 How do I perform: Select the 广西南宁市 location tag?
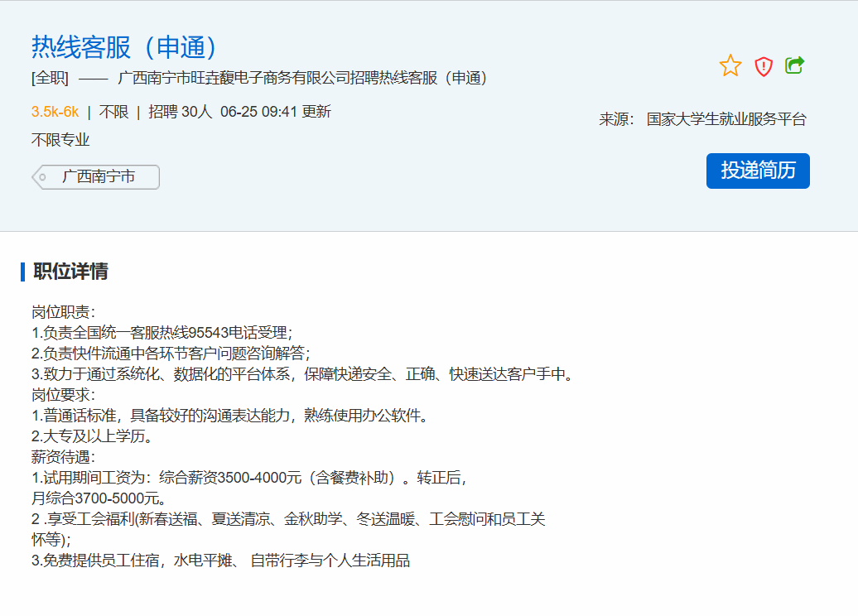click(x=99, y=177)
